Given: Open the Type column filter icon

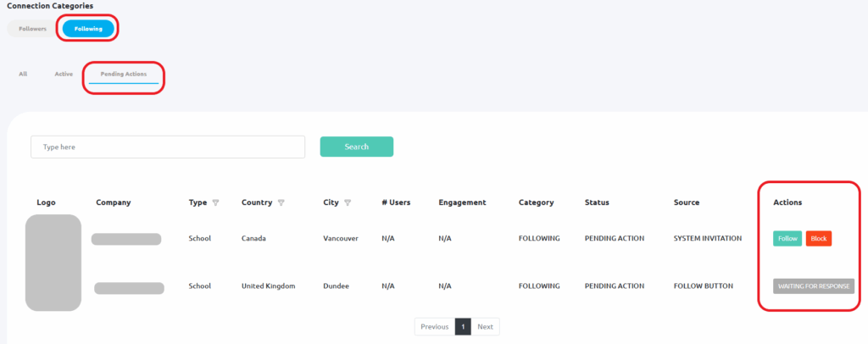Looking at the screenshot, I should click(215, 203).
